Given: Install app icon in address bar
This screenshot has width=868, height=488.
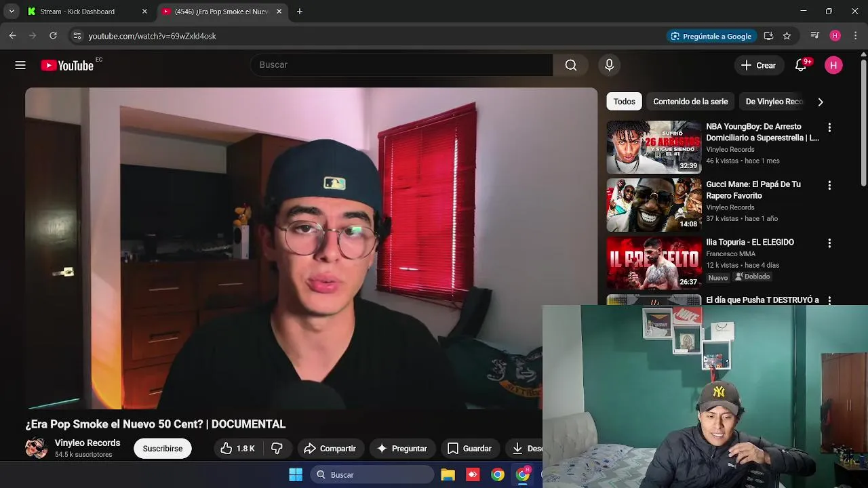Looking at the screenshot, I should click(768, 36).
